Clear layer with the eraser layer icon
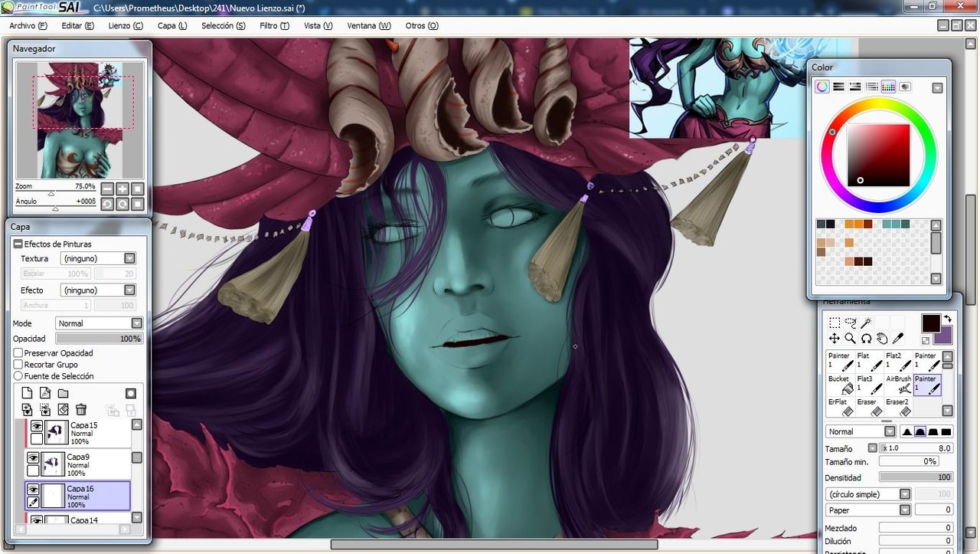Image resolution: width=980 pixels, height=554 pixels. 63,409
